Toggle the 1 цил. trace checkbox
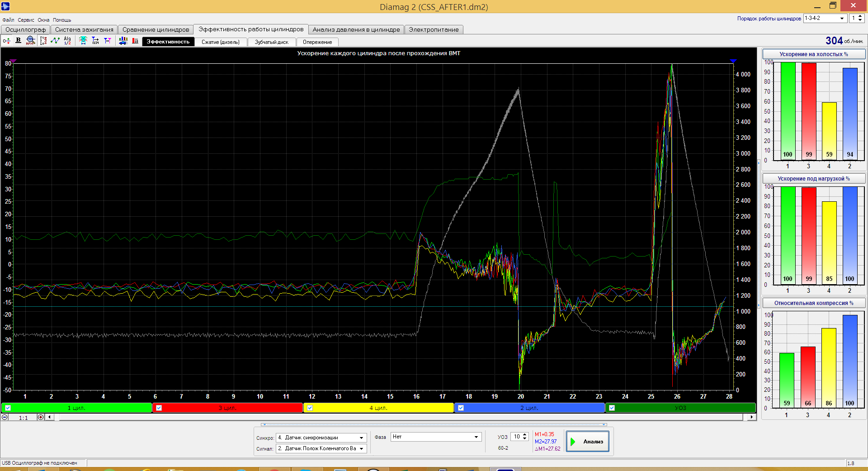The image size is (868, 471). (8, 408)
